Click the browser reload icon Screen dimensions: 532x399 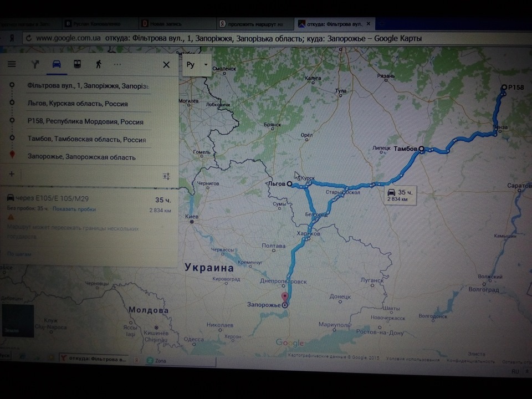coord(29,38)
